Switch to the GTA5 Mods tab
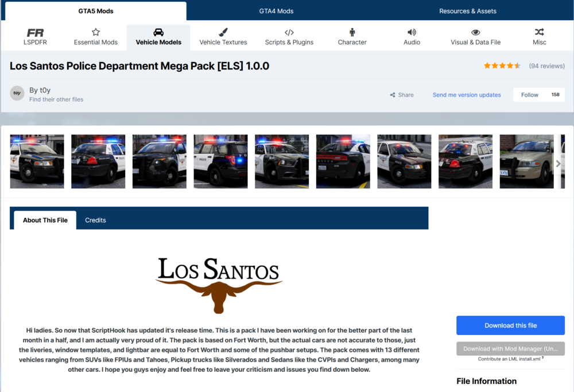The width and height of the screenshot is (574, 392). 95,11
